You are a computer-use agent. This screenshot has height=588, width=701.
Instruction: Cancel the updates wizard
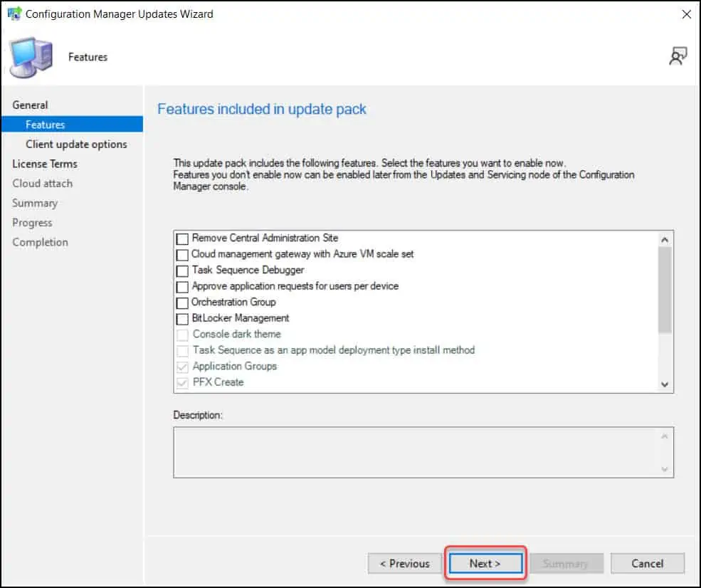pyautogui.click(x=648, y=563)
